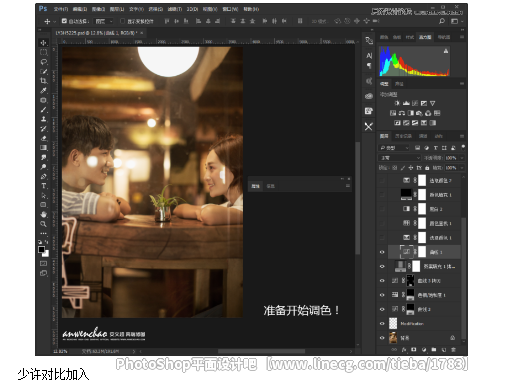Viewport: 524px width, 383px height.
Task: Hide the selected Curves 1 layer
Action: pos(382,252)
